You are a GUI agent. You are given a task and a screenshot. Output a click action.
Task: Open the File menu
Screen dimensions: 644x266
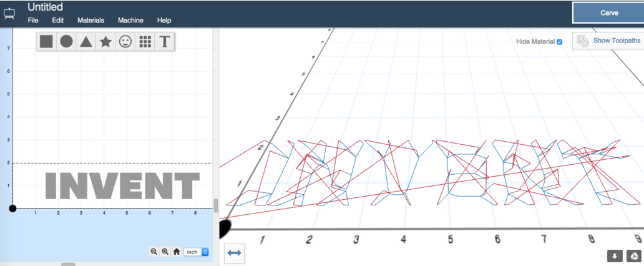tap(33, 21)
